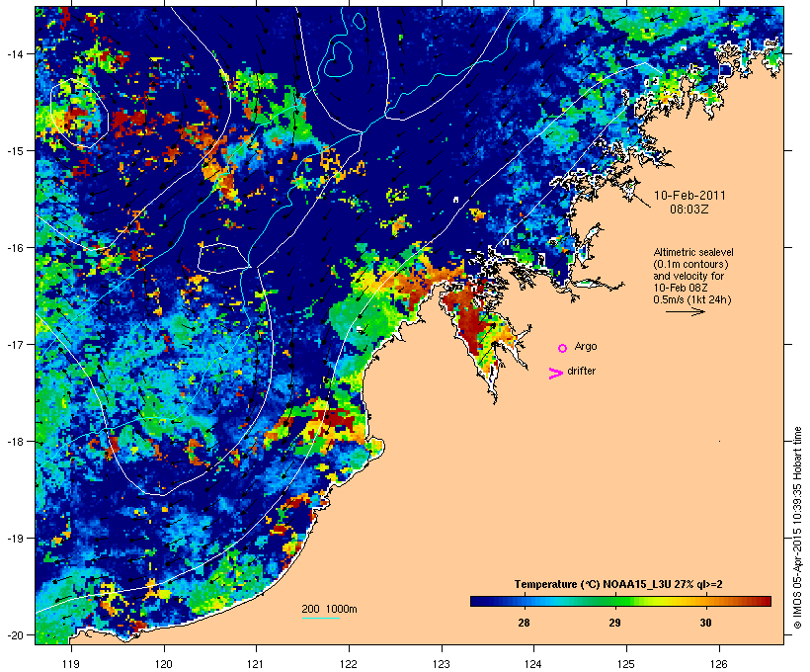
Task: Click longitude axis label 126
Action: [719, 664]
